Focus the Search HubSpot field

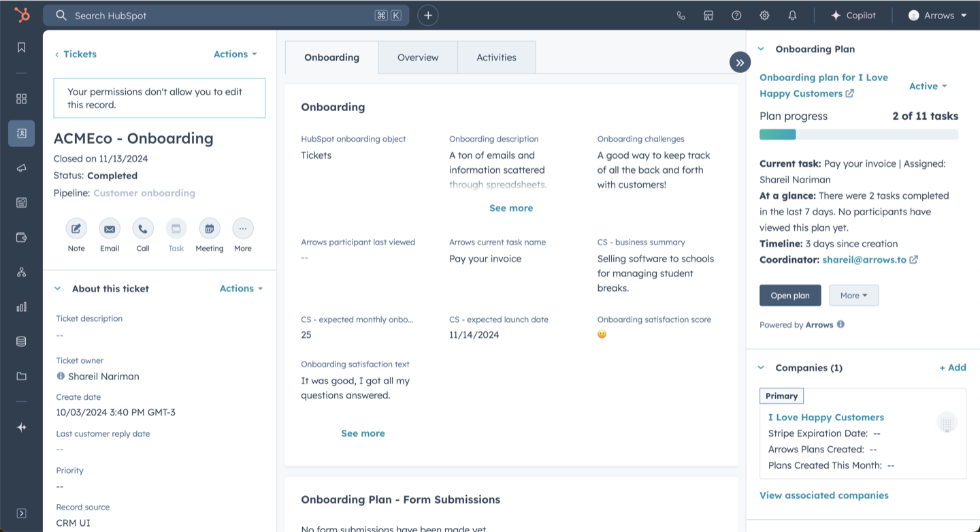pyautogui.click(x=226, y=15)
